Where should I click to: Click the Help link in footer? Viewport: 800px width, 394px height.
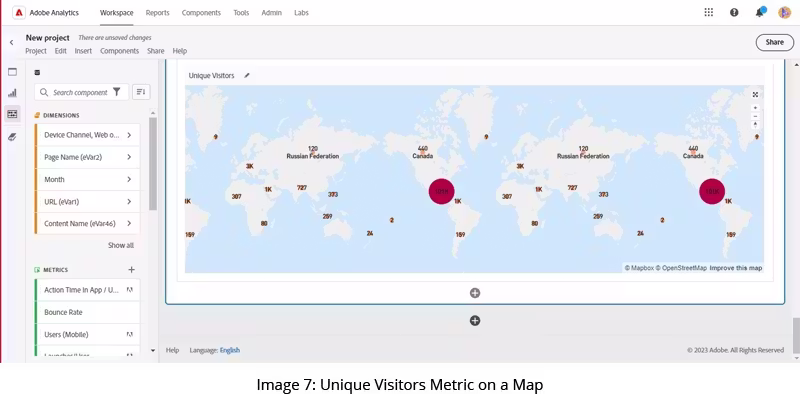(172, 350)
